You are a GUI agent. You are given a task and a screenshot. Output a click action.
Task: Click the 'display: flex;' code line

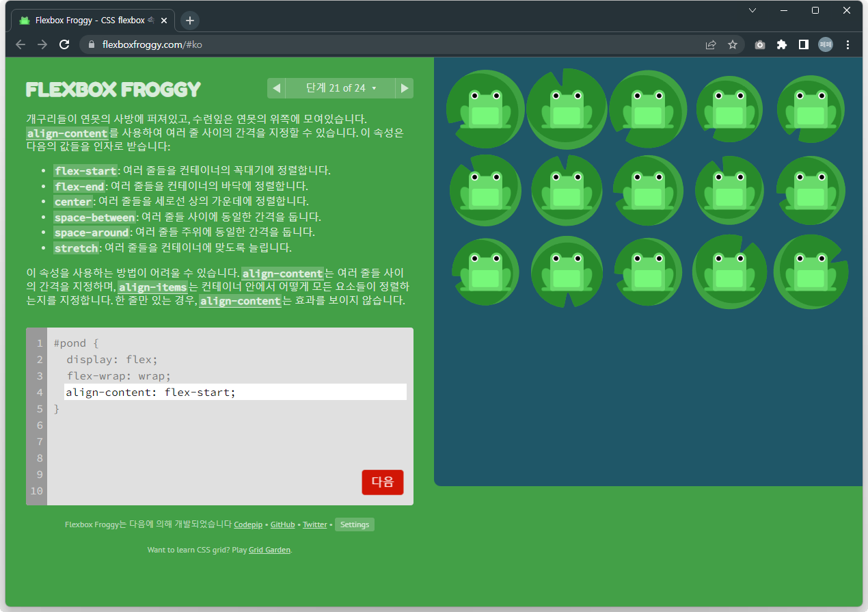coord(112,360)
